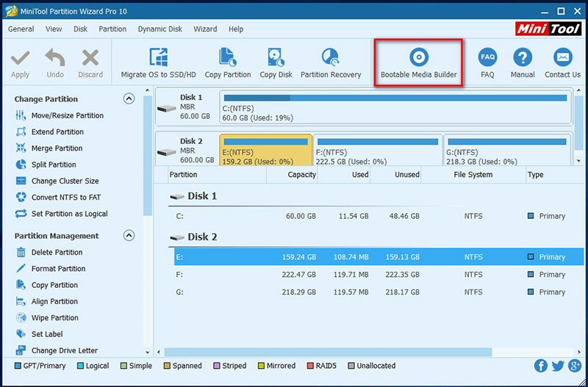
Task: Open the Manual help icon
Action: 523,63
